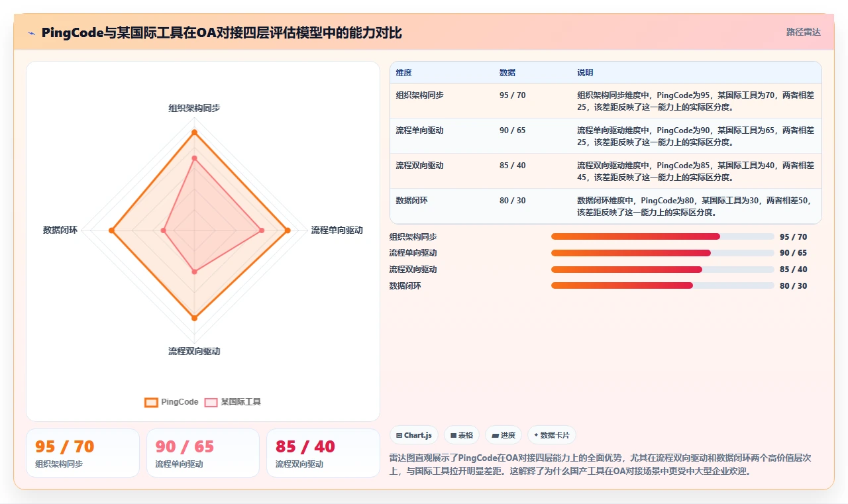Click the orange PingCode legend swatch

point(151,402)
